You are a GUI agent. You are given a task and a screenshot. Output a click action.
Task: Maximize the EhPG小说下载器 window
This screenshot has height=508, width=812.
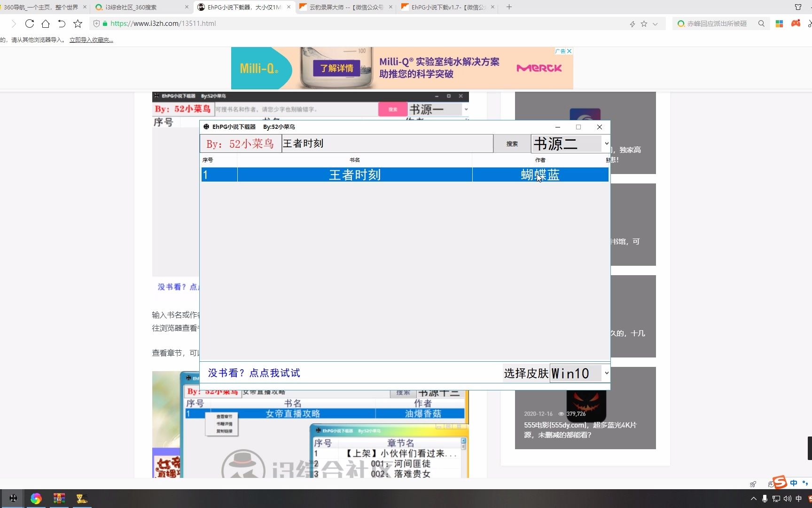click(x=578, y=127)
